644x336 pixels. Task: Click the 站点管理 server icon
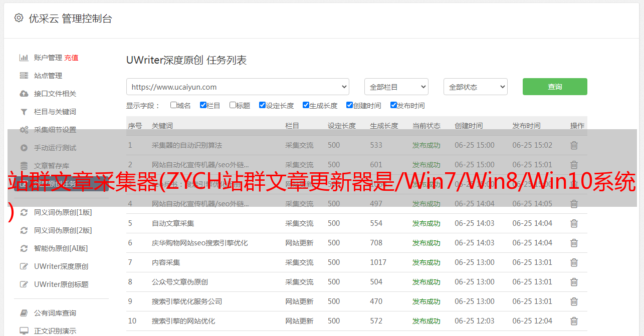point(24,76)
